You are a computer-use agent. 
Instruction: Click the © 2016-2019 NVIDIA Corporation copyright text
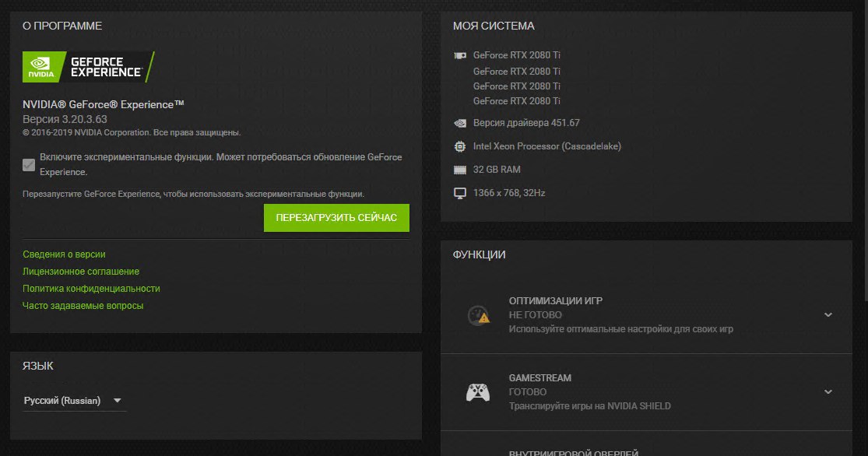tap(132, 133)
